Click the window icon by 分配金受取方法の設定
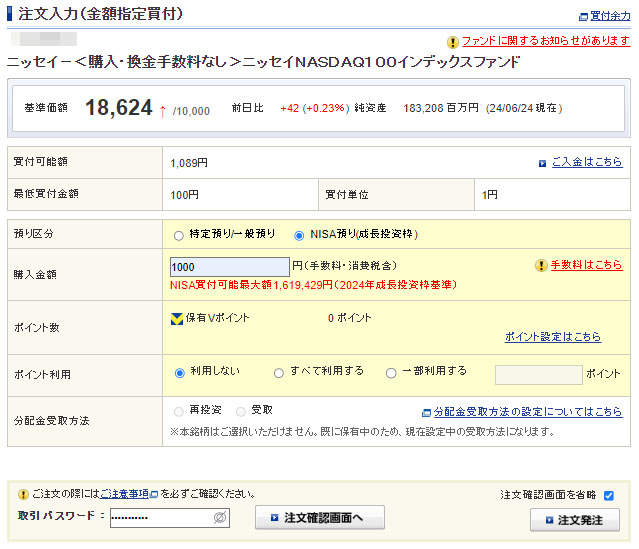The image size is (639, 549). (x=427, y=412)
